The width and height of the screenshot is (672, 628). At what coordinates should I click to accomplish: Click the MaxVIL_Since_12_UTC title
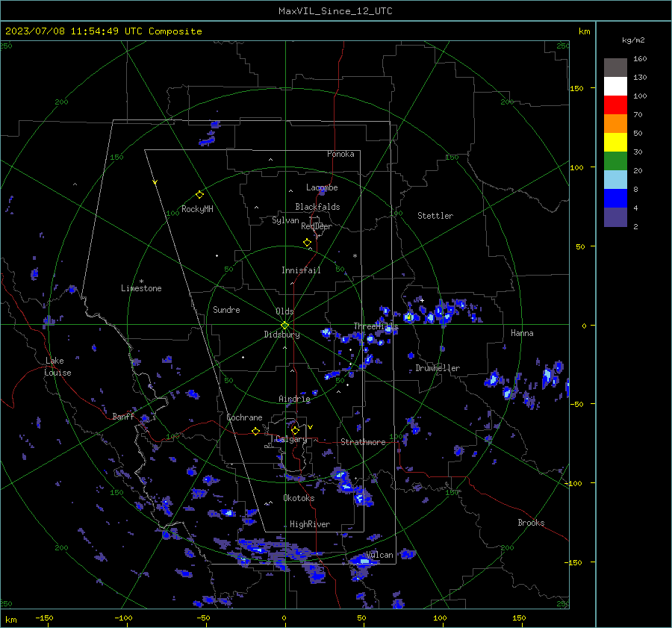coord(335,11)
